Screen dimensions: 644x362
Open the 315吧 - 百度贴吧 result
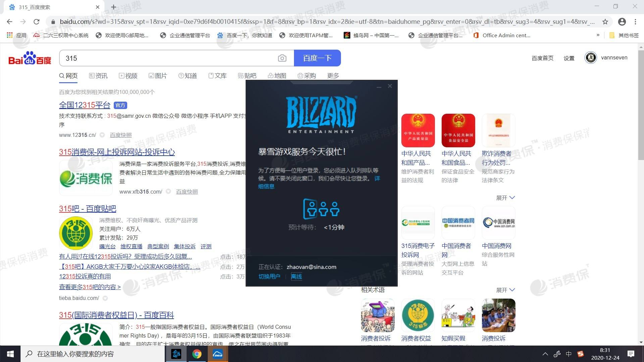88,209
